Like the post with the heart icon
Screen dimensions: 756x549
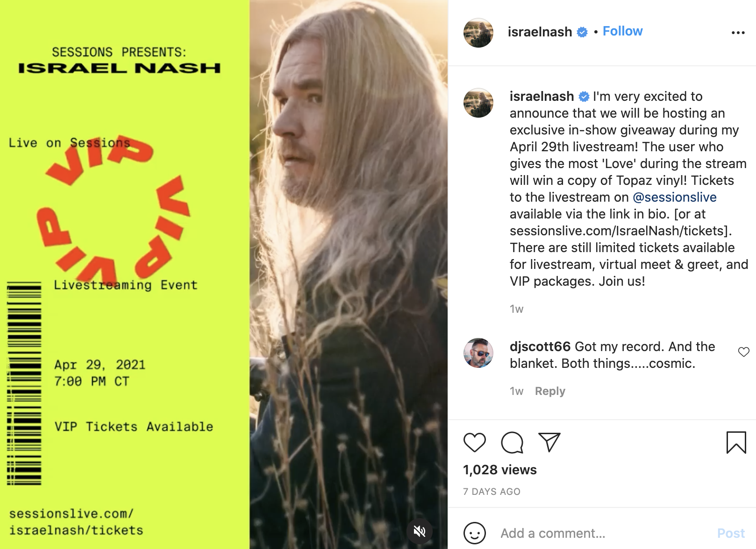point(474,442)
